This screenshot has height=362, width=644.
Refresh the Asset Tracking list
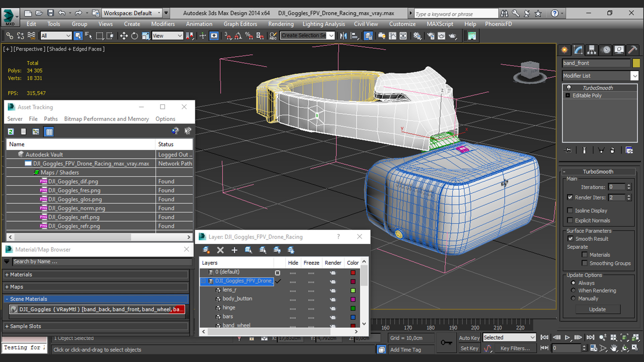(11, 132)
